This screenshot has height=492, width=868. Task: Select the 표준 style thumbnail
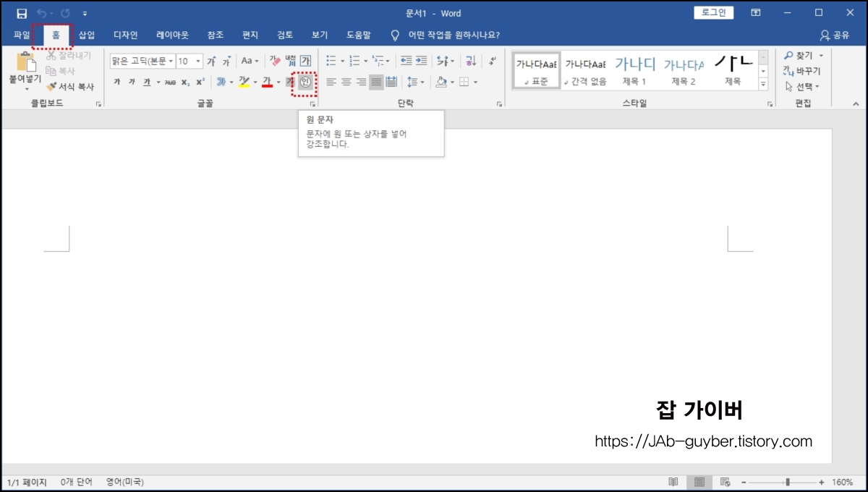click(536, 71)
